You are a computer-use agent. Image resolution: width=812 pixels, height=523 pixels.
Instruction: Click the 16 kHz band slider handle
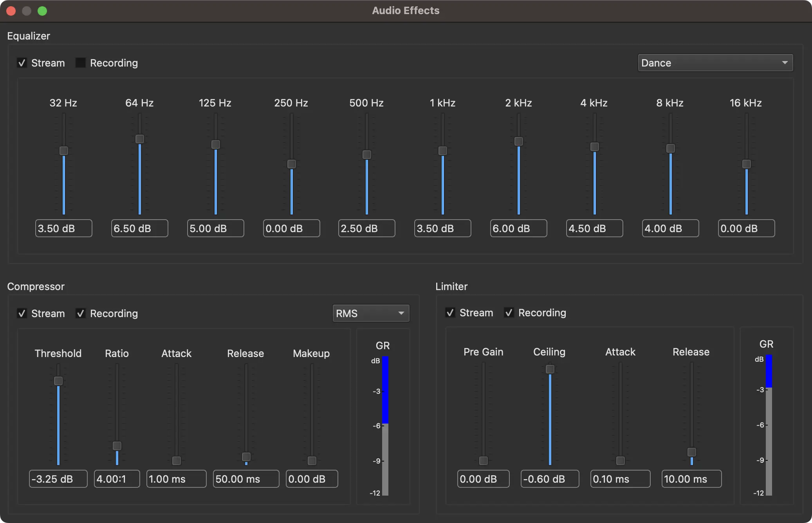coord(745,164)
